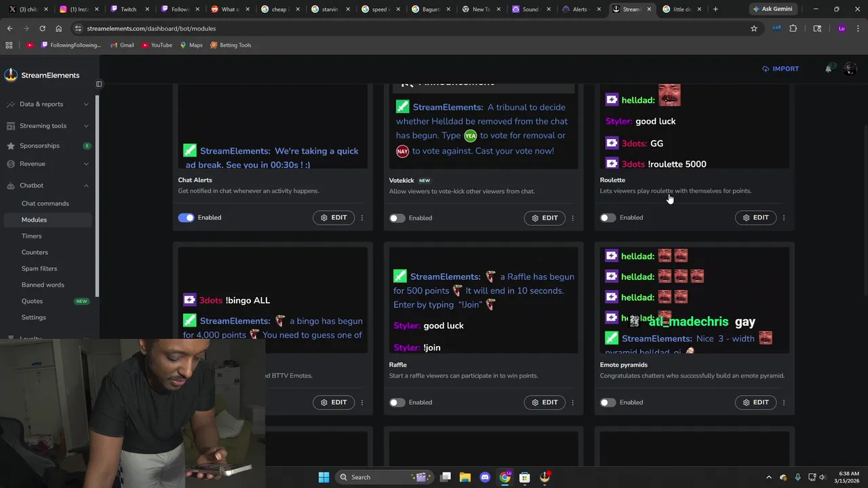Viewport: 868px width, 488px height.
Task: Open more options for Raffle module
Action: coord(573,403)
